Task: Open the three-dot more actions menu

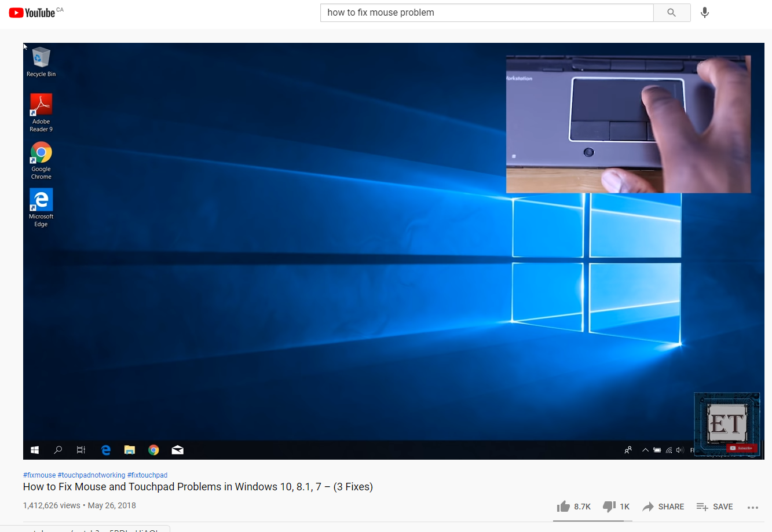Action: (752, 507)
